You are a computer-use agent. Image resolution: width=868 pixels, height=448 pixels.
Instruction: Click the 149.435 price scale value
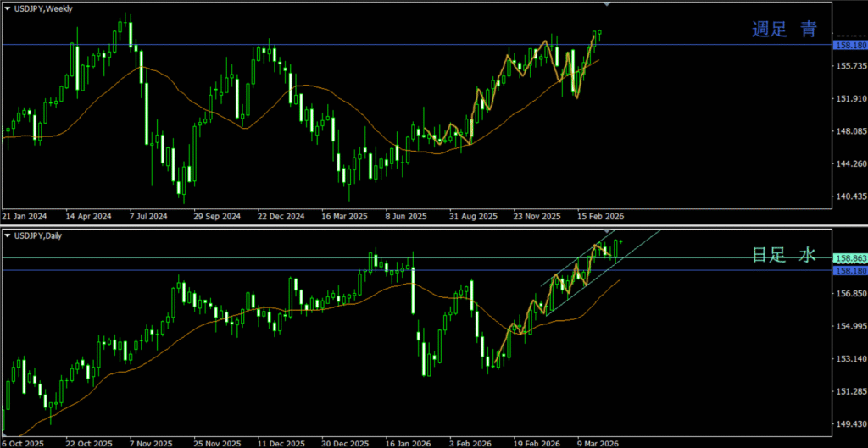click(849, 424)
